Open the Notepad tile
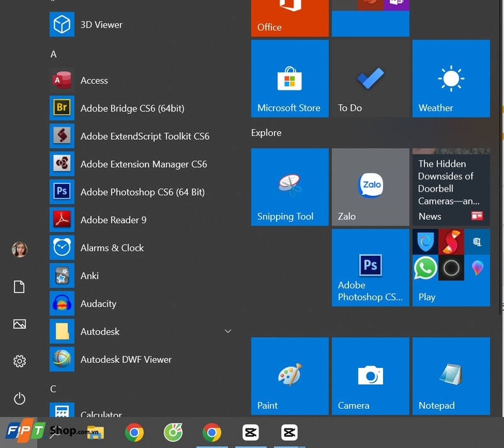 point(451,376)
